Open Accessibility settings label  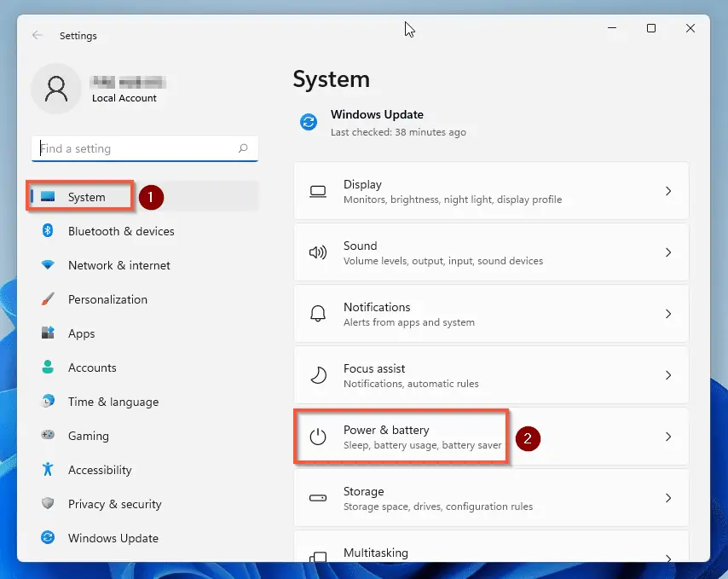(x=100, y=470)
